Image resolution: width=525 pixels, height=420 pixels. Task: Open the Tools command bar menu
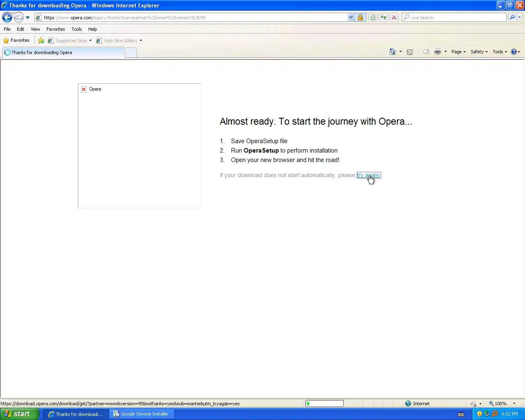500,52
